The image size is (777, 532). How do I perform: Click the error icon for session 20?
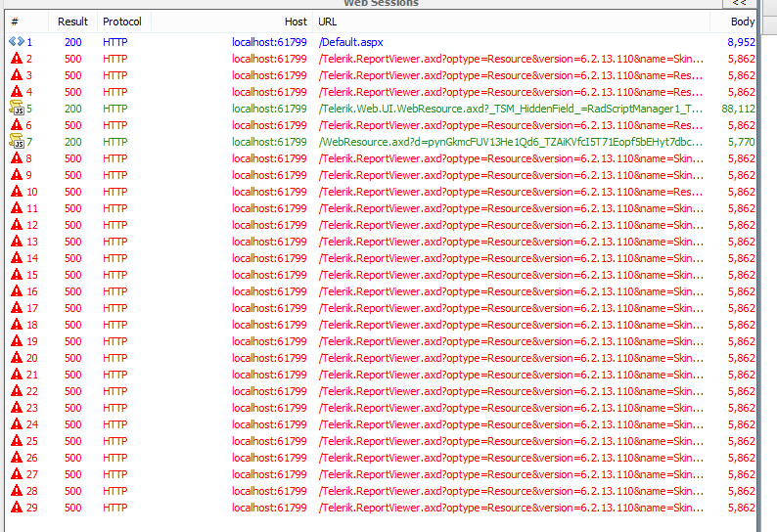point(17,358)
